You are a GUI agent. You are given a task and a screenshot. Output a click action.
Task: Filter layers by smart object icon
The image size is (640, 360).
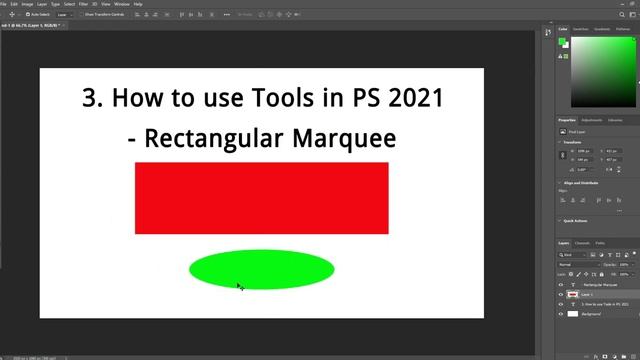coord(627,255)
